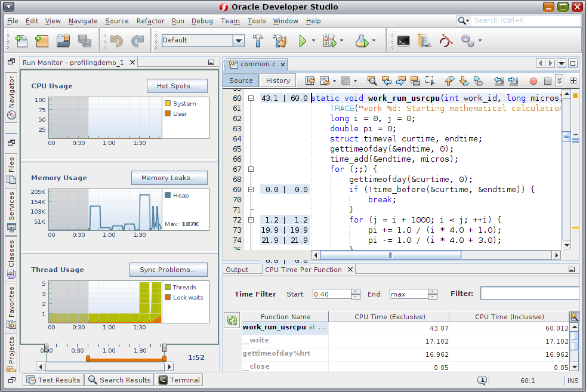Toggle rectangular selection in the editor toolbar
This screenshot has height=392, width=586.
coord(429,81)
